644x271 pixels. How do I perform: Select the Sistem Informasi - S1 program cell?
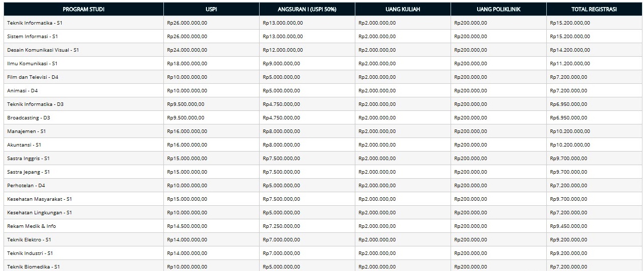coord(33,36)
